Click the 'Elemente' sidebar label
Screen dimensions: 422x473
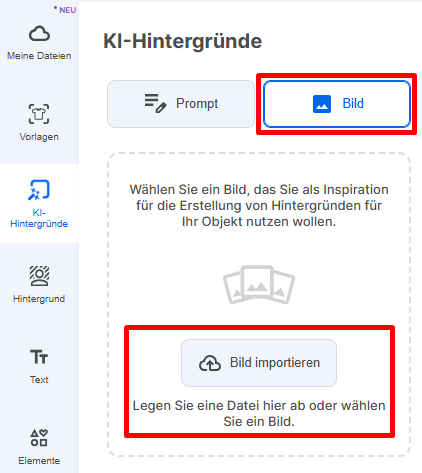39,461
